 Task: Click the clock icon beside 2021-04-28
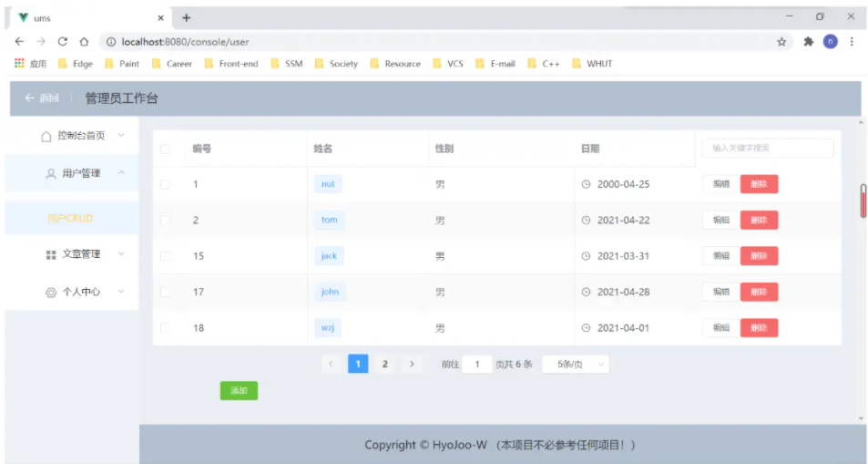[587, 292]
